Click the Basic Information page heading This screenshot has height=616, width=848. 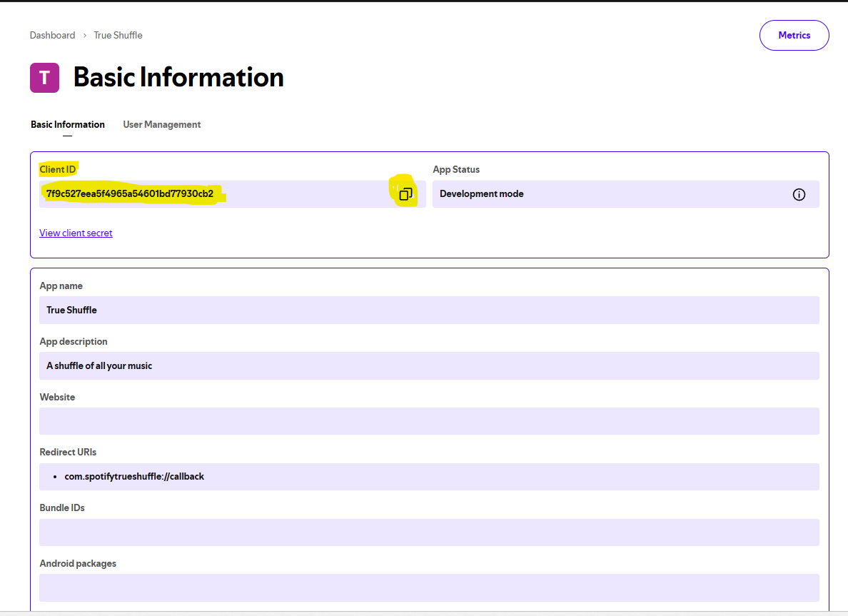178,77
